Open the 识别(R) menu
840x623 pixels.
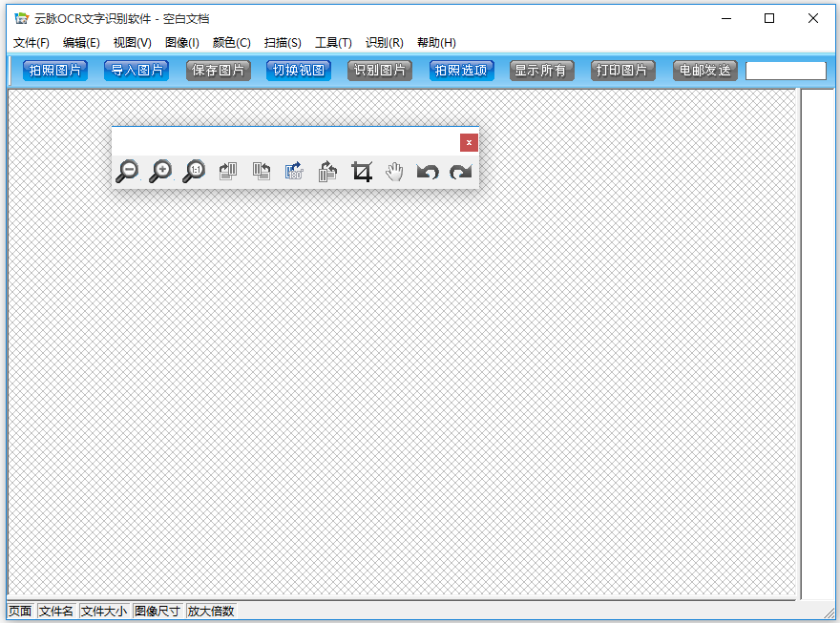[384, 43]
